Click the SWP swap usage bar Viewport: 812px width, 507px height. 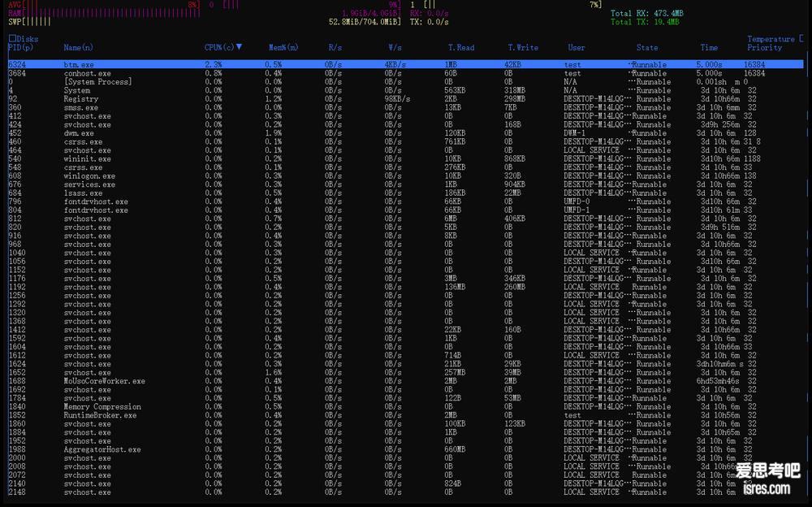point(205,22)
